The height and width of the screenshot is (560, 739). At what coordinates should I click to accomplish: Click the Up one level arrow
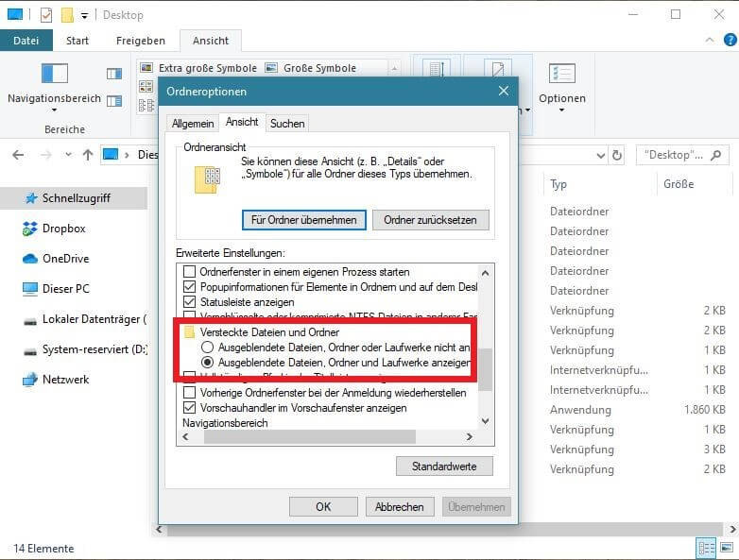point(88,155)
